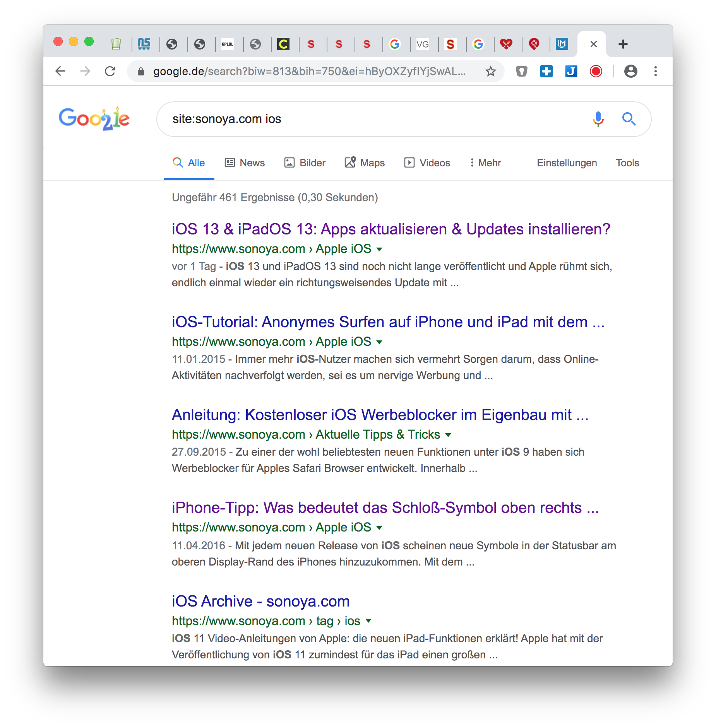Click the blue magnifier search button
Image resolution: width=716 pixels, height=728 pixels.
tap(629, 119)
